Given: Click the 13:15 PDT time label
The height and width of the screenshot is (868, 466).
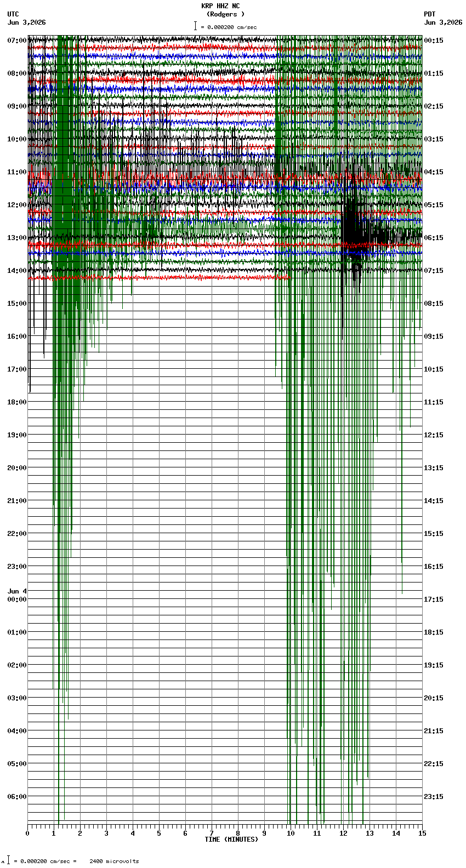Looking at the screenshot, I should tap(434, 468).
